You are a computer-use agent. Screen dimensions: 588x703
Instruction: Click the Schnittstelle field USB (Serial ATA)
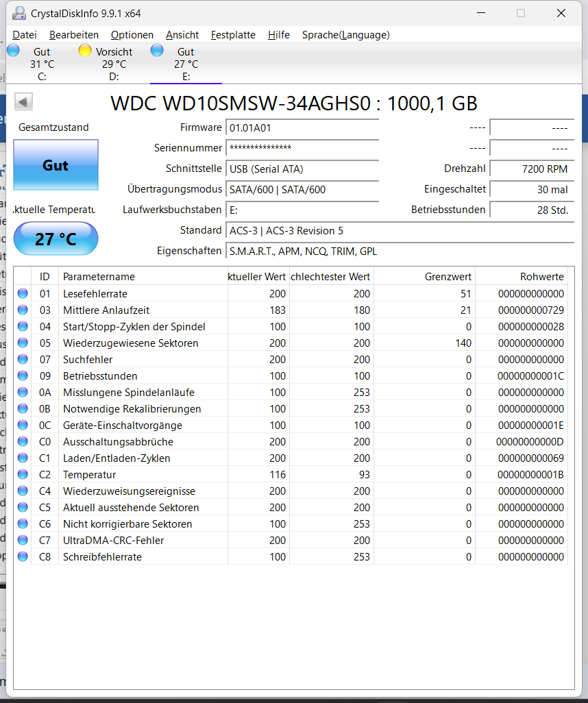tap(302, 169)
